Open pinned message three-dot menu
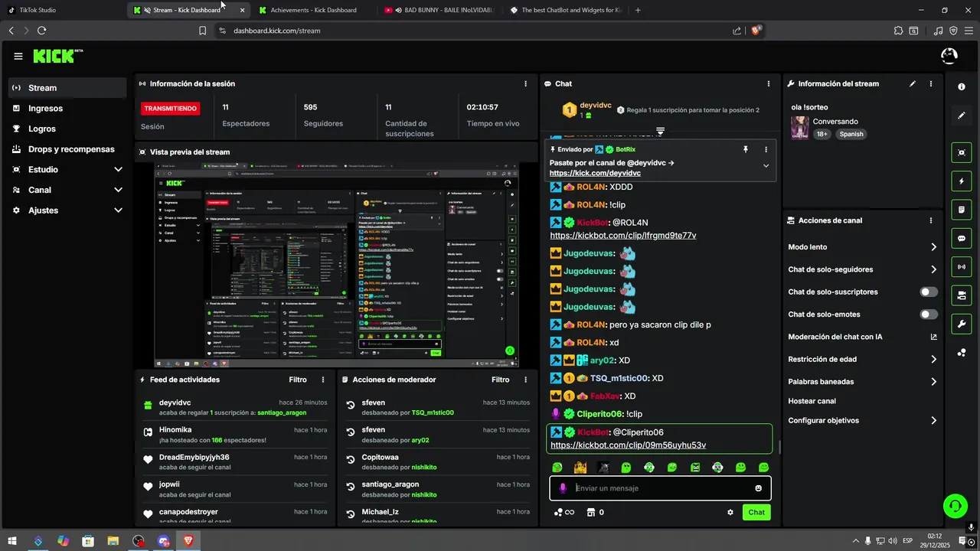 766,149
